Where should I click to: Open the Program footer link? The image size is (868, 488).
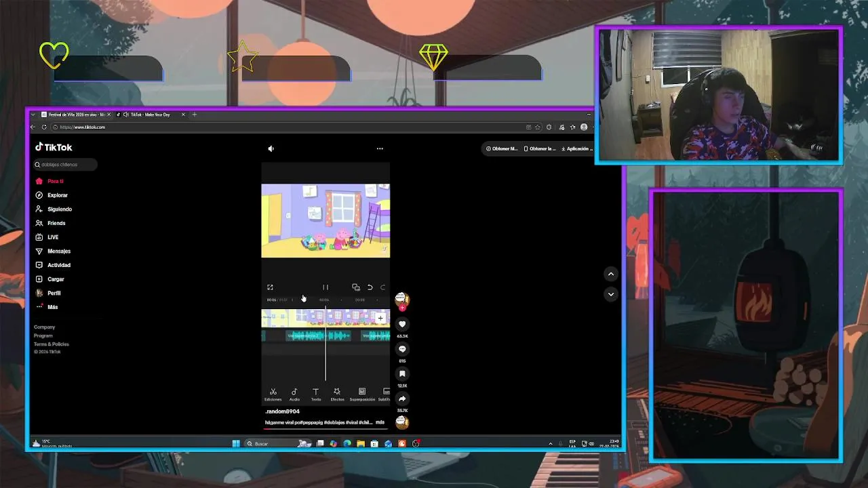pyautogui.click(x=43, y=335)
